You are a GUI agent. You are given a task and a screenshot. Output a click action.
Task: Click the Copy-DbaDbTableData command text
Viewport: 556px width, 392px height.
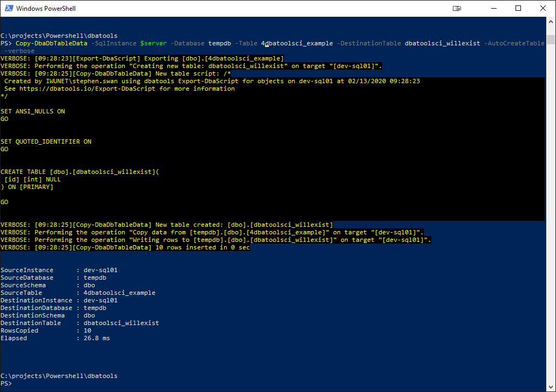pyautogui.click(x=51, y=43)
